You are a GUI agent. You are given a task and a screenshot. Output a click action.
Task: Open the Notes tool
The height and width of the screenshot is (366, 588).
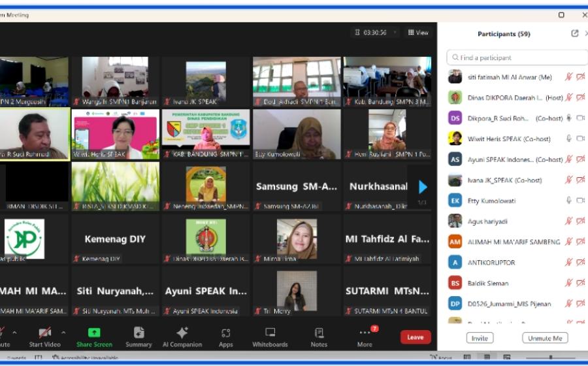319,333
